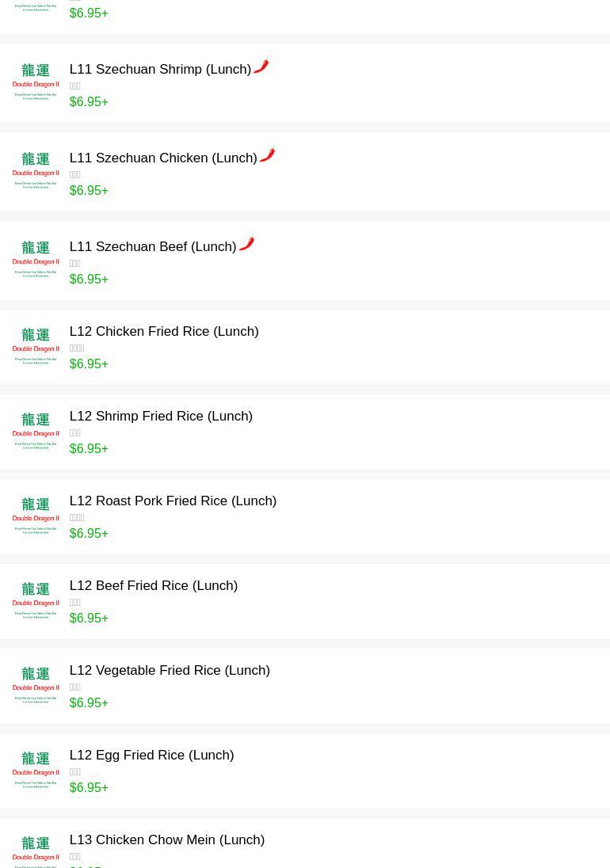Choose L12 Egg Fried Rice (Lunch)

(x=151, y=756)
